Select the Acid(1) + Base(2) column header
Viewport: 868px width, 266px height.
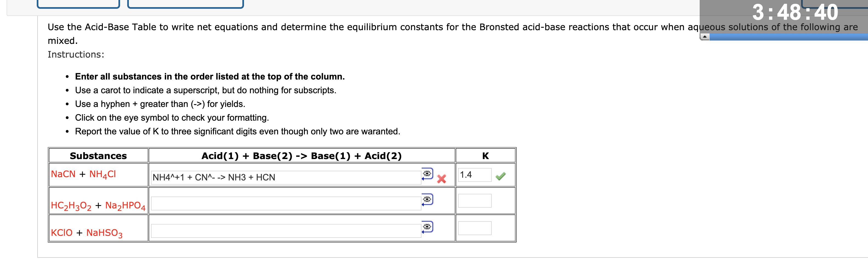point(302,155)
